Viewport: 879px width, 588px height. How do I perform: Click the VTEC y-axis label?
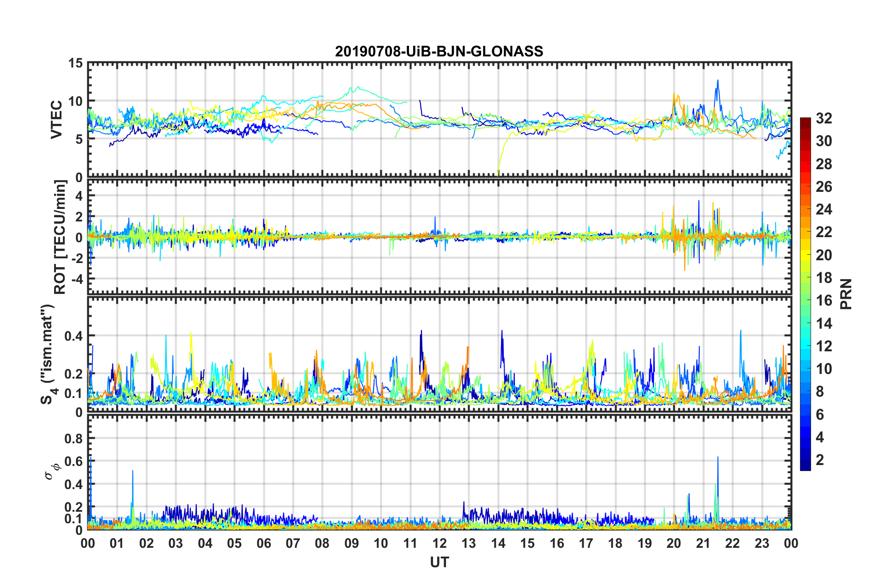coord(56,120)
